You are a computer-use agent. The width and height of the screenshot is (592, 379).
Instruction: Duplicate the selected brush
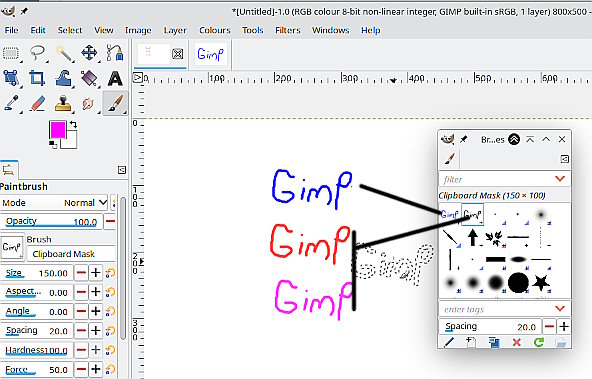click(x=494, y=342)
